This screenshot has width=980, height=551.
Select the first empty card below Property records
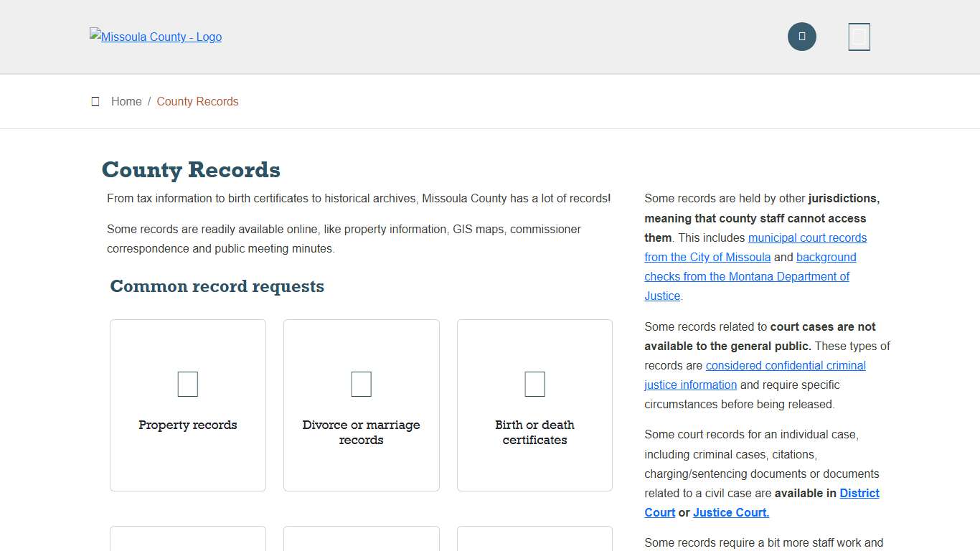point(187,542)
